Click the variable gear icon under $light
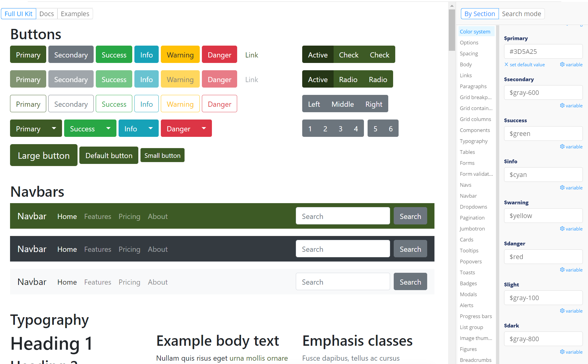Viewport: 588px width, 364px height. pyautogui.click(x=562, y=311)
